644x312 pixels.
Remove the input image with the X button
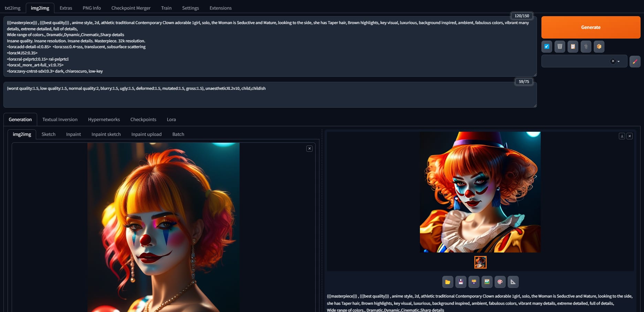pos(309,149)
